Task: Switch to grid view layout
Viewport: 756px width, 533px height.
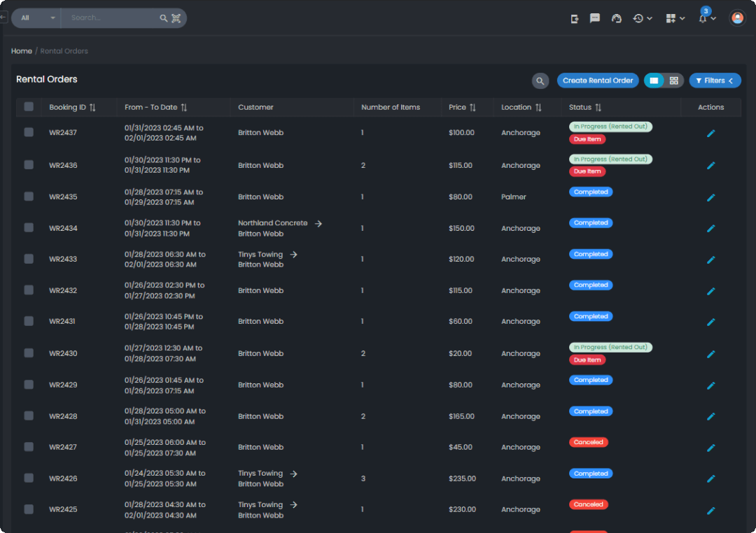Action: tap(673, 80)
